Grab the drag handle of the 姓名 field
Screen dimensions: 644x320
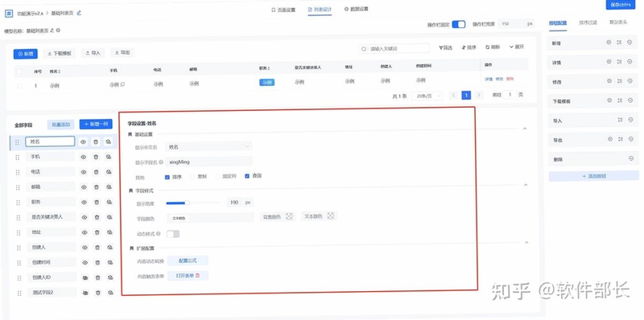tap(17, 142)
